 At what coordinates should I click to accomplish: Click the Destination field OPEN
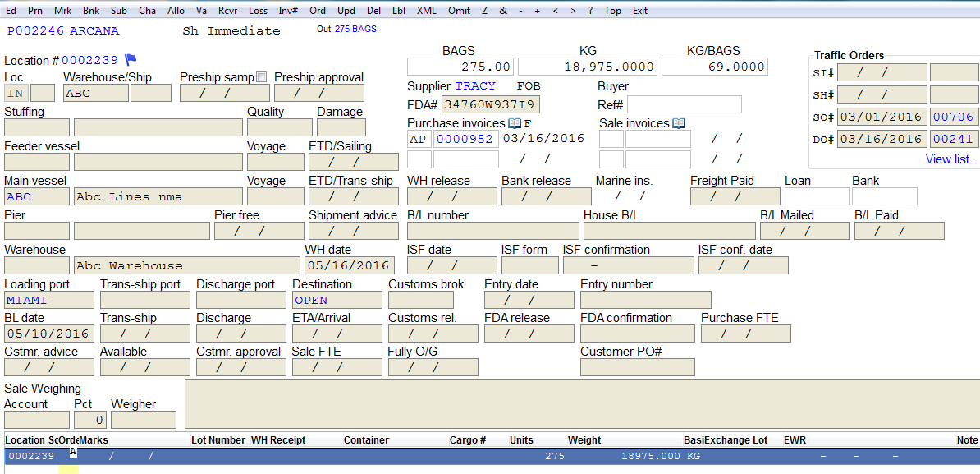tap(337, 300)
